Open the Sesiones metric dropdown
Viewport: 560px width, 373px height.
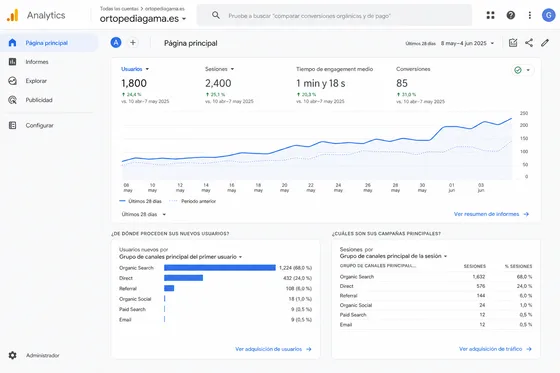219,69
